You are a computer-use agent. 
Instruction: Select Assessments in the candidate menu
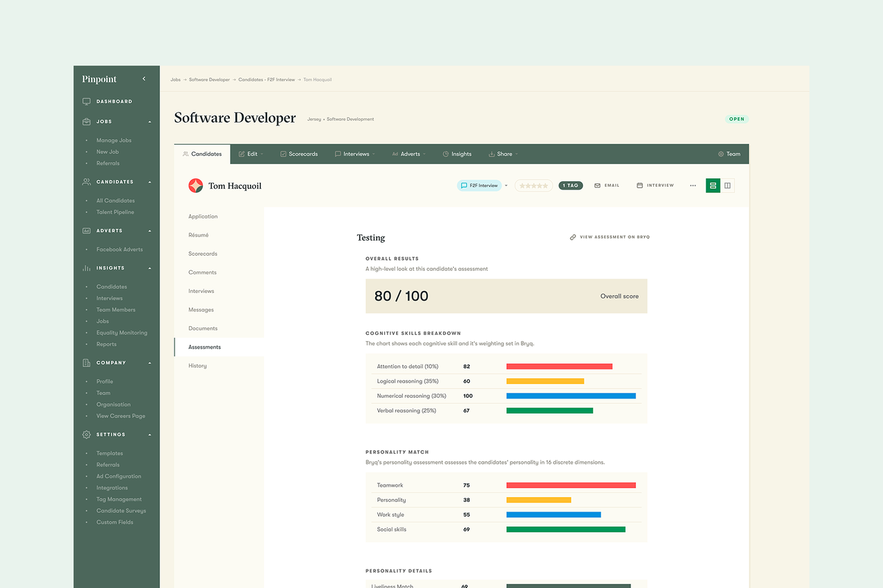pyautogui.click(x=204, y=347)
